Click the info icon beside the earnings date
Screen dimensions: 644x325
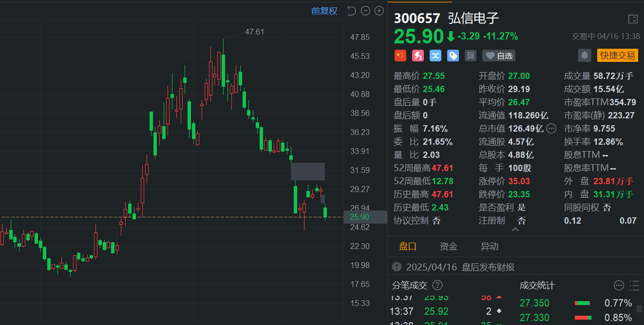point(397,267)
